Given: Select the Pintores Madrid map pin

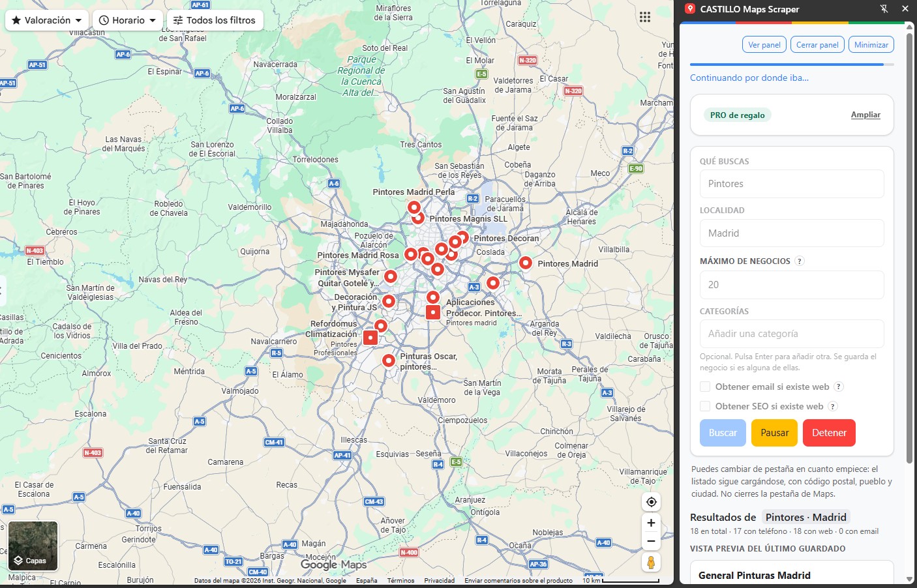Looking at the screenshot, I should click(525, 263).
